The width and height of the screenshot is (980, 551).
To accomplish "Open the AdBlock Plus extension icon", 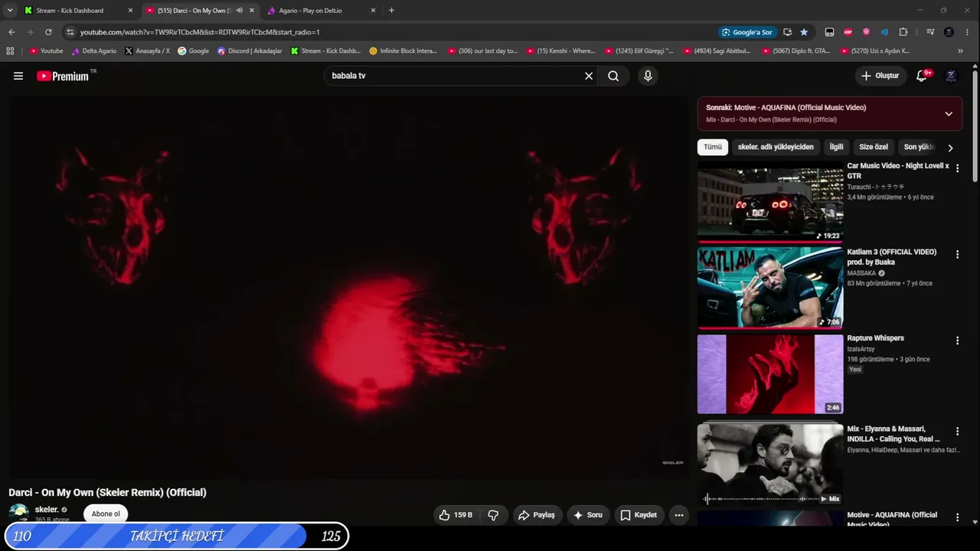I will [848, 32].
